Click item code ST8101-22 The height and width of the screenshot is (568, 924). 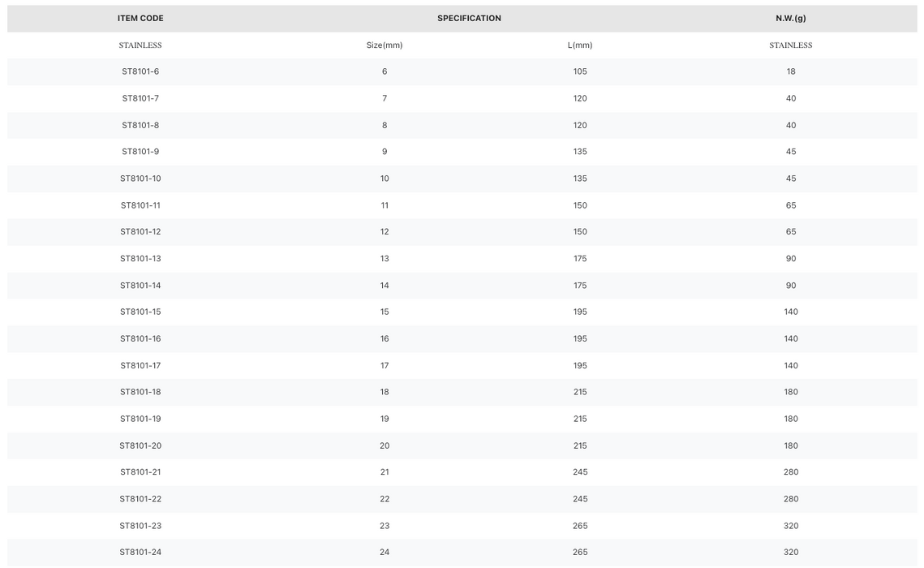tap(140, 499)
